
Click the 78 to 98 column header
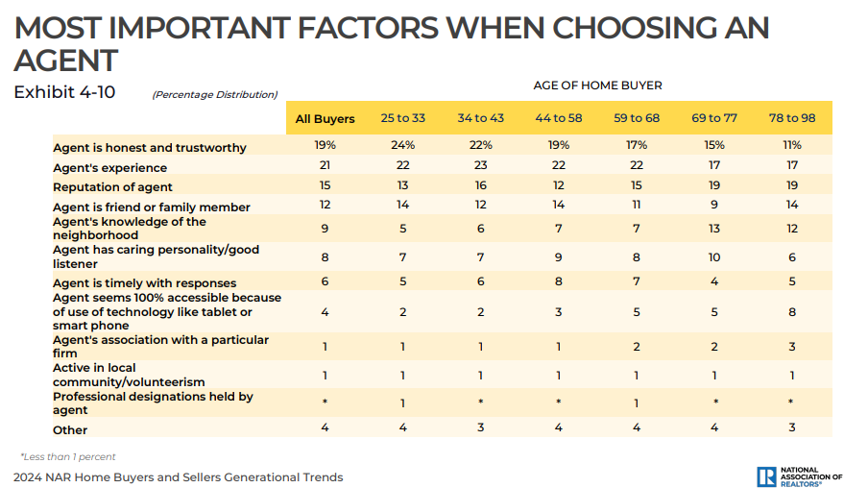point(792,118)
